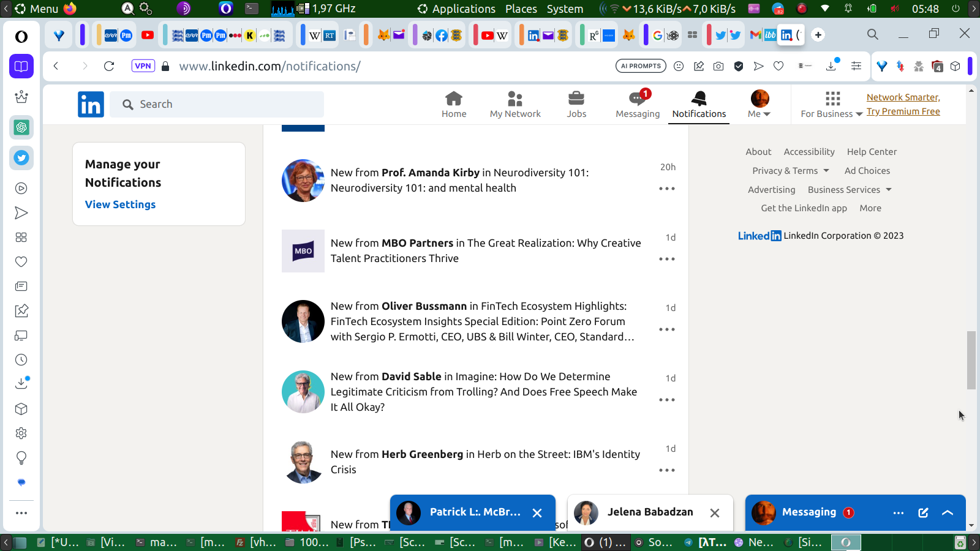
Task: Open options for Prof. Amanda Kirby notification
Action: point(667,189)
